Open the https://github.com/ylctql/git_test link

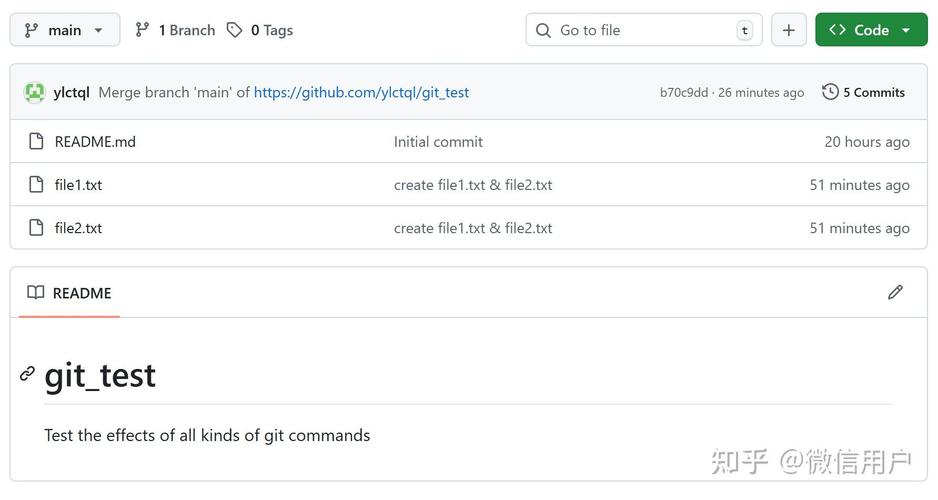[361, 92]
